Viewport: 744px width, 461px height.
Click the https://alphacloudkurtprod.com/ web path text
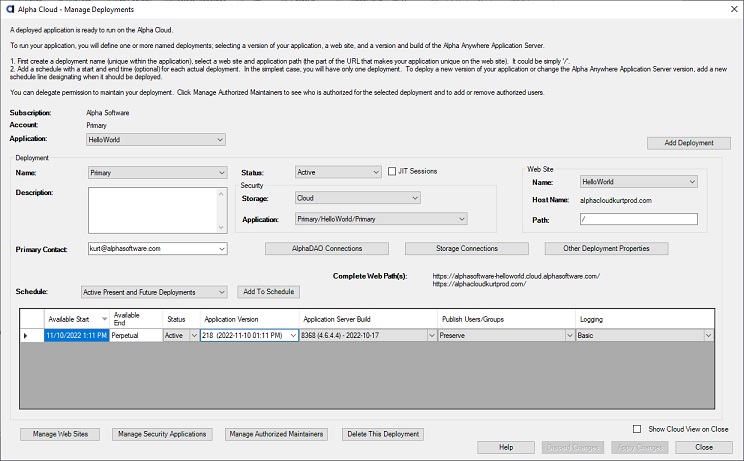479,284
